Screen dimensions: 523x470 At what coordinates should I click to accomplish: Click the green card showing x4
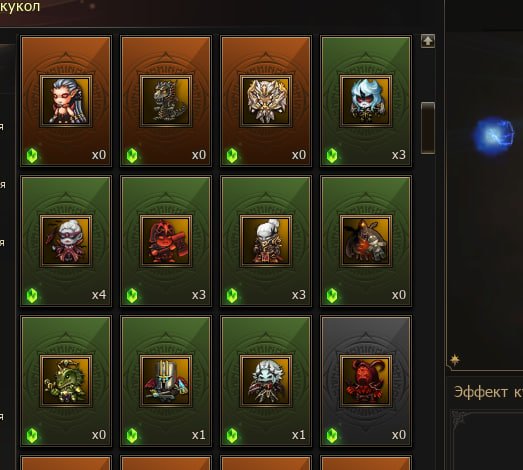(x=66, y=241)
